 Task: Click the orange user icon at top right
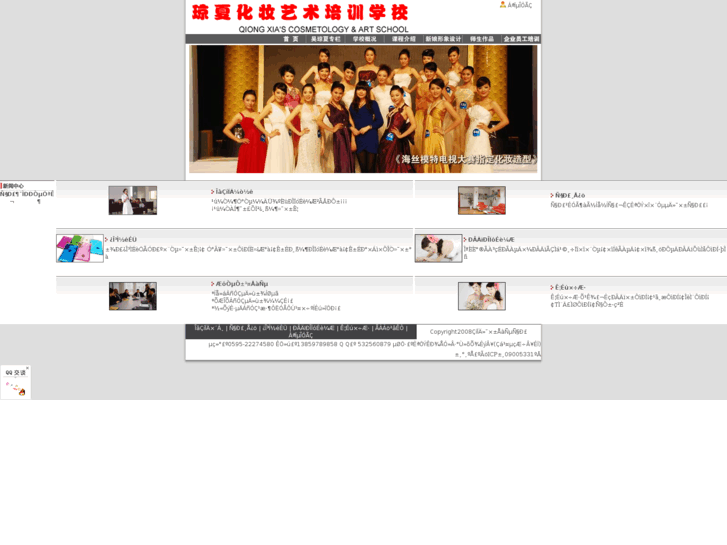503,5
